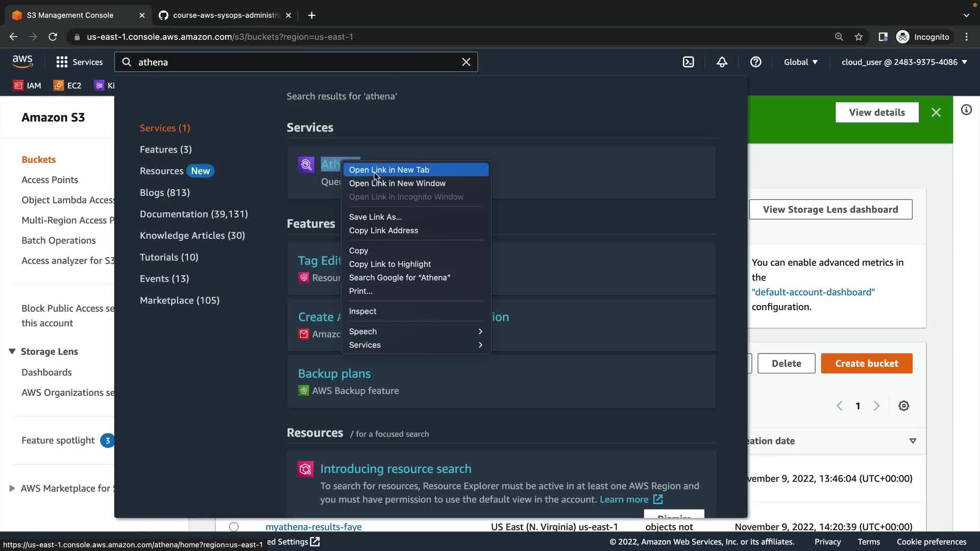Choose Open Link in New Tab

pyautogui.click(x=389, y=170)
